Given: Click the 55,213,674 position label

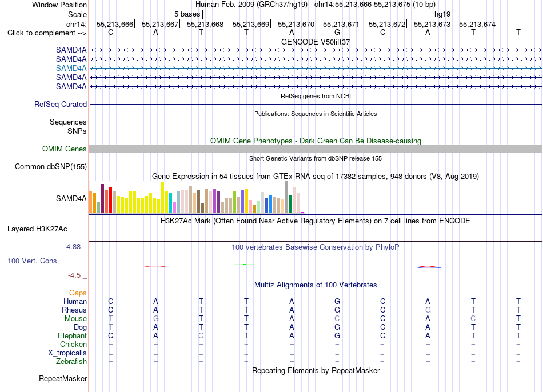Looking at the screenshot, I should (x=477, y=24).
